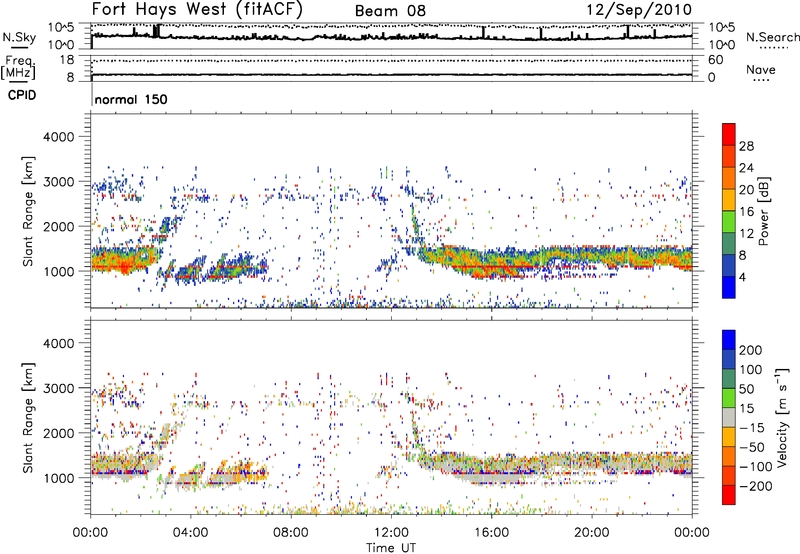Click the right '10^0' noise axis value
The width and height of the screenshot is (800, 554).
(x=722, y=45)
